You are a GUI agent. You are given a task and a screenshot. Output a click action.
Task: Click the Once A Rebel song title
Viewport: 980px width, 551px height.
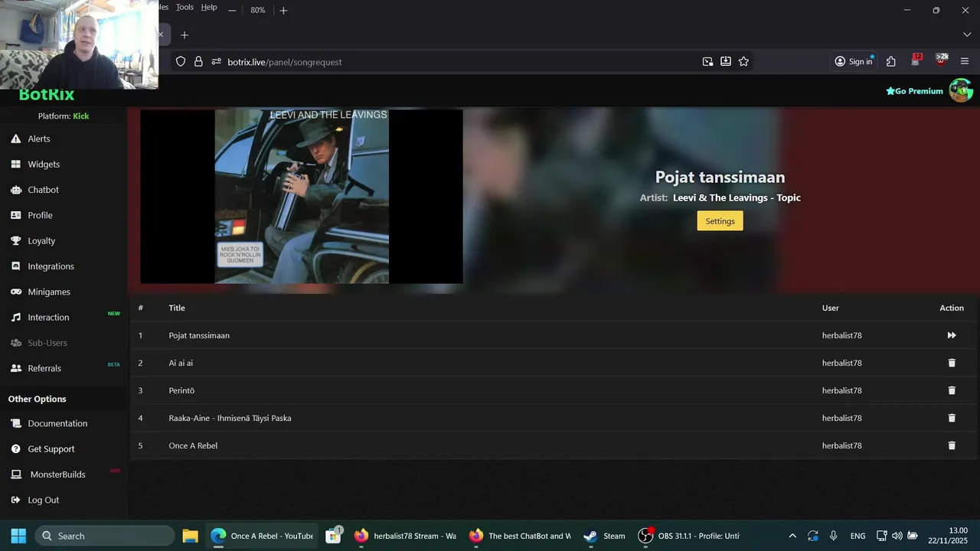(x=193, y=445)
